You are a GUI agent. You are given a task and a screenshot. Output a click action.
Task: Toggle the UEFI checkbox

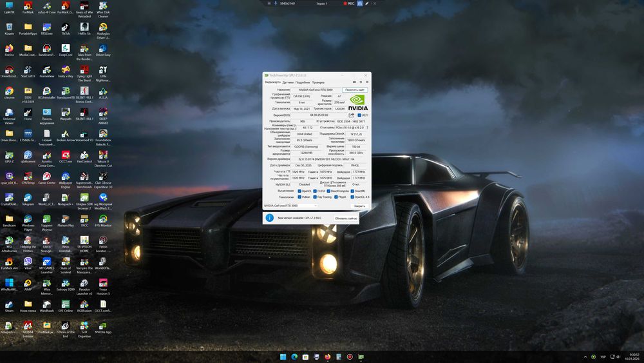tap(359, 115)
